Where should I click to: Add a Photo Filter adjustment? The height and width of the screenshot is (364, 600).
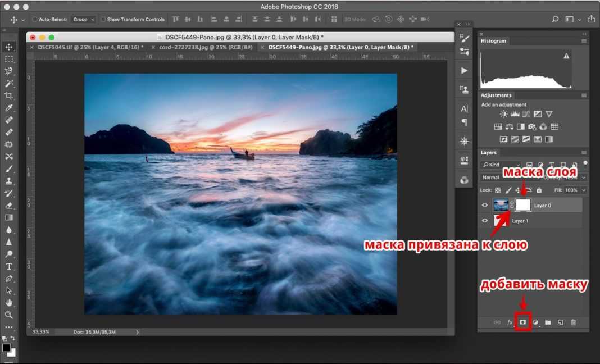point(532,127)
